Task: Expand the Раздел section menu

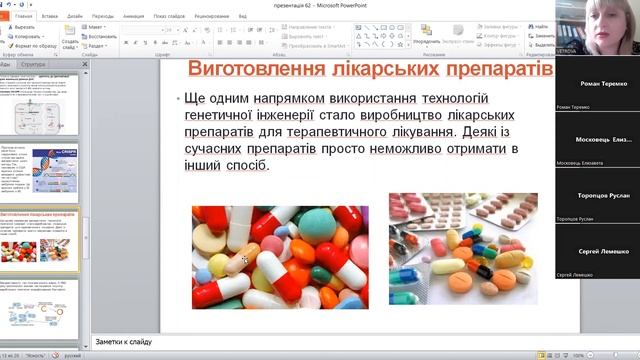Action: click(95, 46)
